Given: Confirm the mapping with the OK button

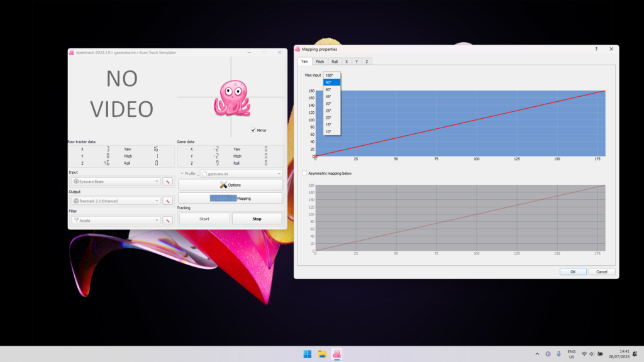Looking at the screenshot, I should 573,271.
